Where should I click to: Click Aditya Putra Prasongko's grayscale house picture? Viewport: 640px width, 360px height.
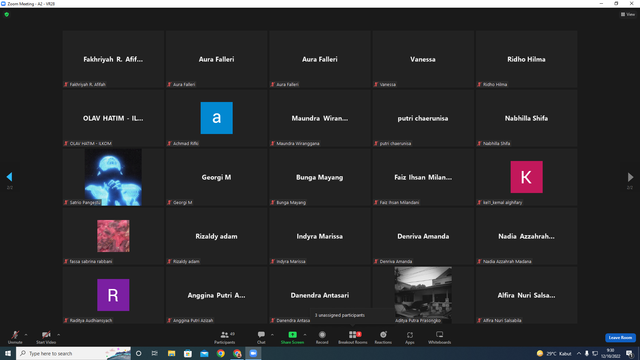click(423, 295)
